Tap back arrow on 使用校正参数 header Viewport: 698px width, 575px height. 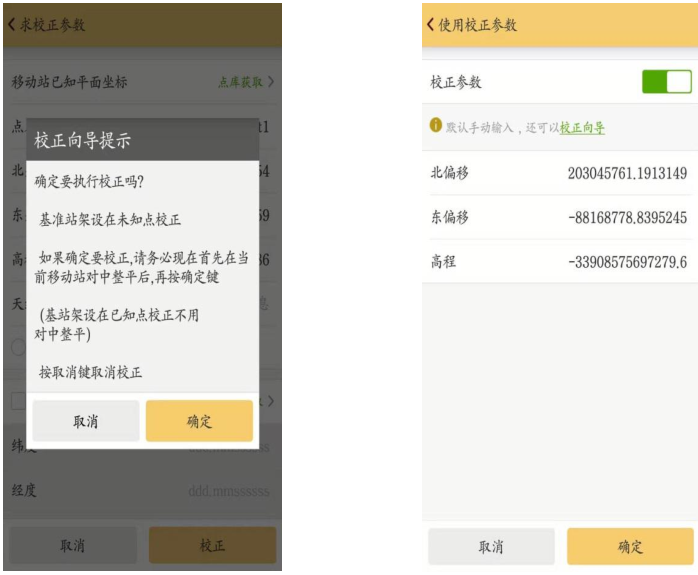430,24
